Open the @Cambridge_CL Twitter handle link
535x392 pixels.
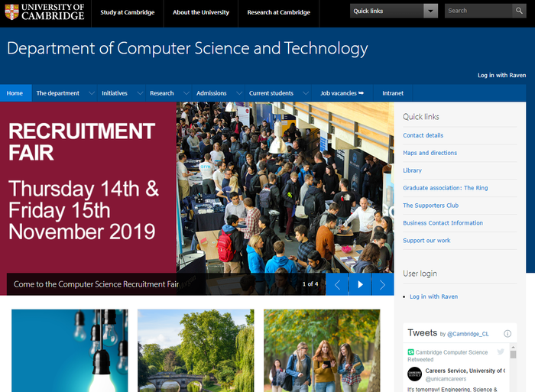tap(468, 334)
